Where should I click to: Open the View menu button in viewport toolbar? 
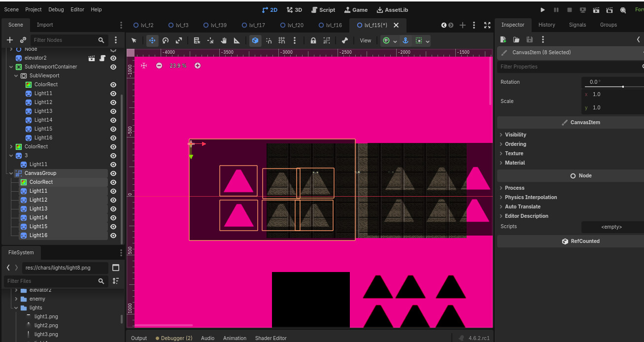click(x=365, y=40)
